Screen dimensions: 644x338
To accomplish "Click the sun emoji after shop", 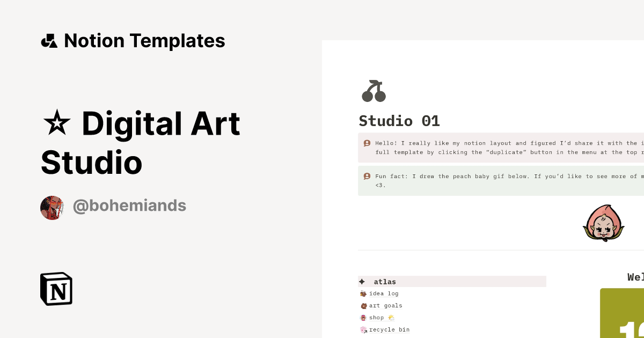I will pyautogui.click(x=390, y=318).
